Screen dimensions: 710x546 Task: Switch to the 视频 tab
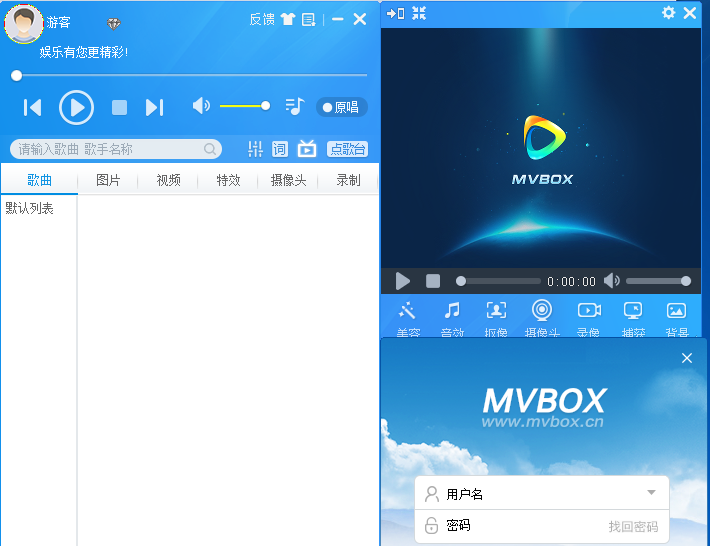click(x=168, y=180)
